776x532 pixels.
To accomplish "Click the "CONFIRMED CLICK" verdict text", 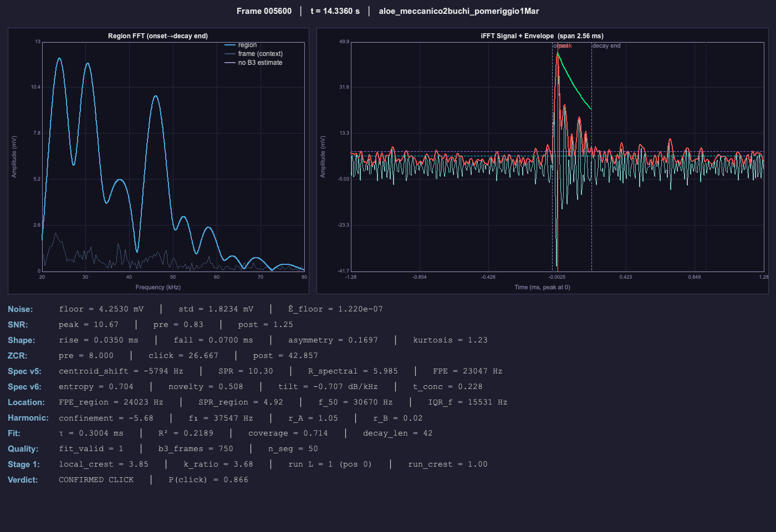I will (x=96, y=480).
